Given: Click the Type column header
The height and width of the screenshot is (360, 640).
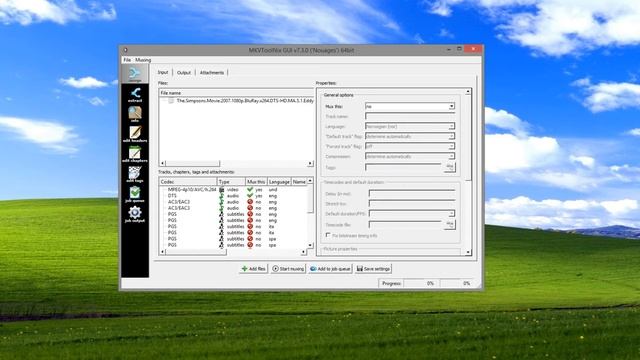Looking at the screenshot, I should (x=231, y=182).
